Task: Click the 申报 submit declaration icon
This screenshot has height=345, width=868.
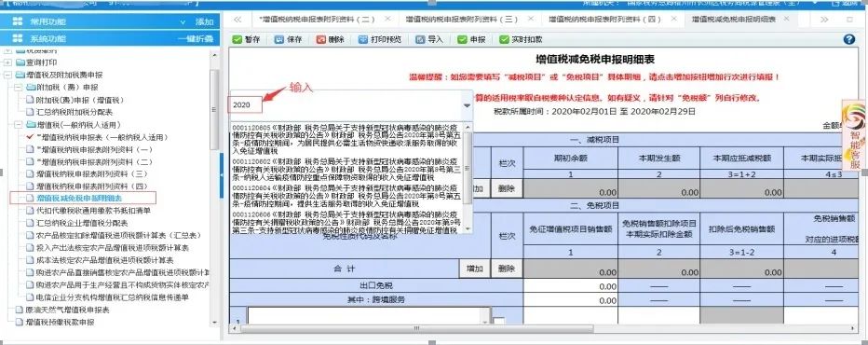Action: pyautogui.click(x=462, y=40)
